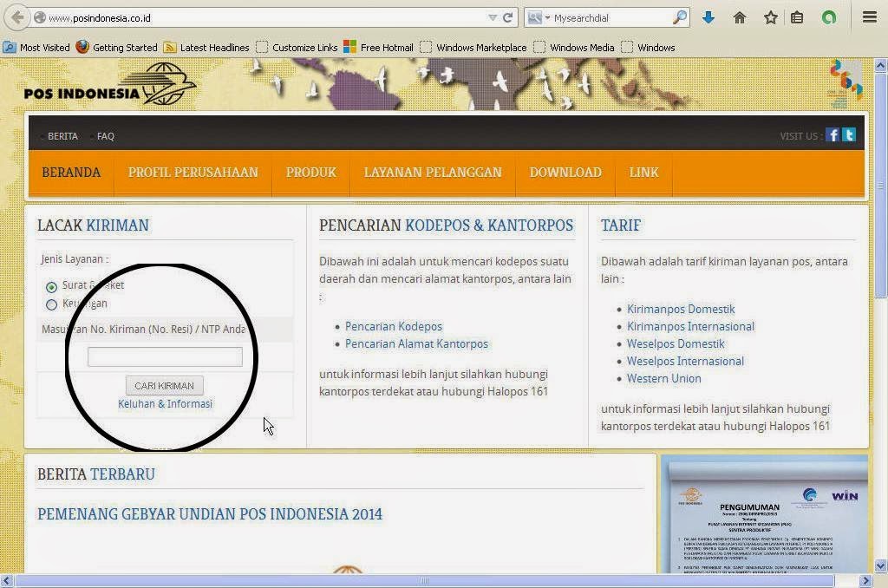Open the Kirimanpos Internasional tariff link
The height and width of the screenshot is (588, 888).
(x=690, y=326)
